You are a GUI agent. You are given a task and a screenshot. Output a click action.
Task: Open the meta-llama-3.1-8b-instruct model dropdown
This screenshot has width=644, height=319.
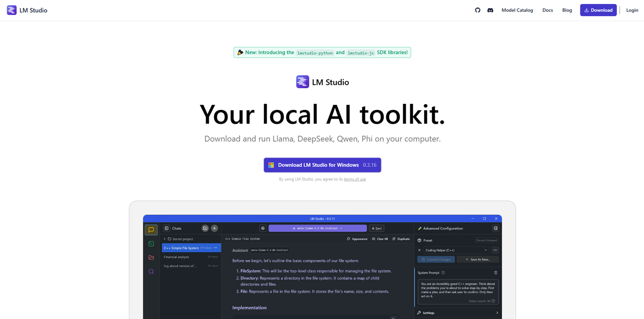pyautogui.click(x=317, y=228)
